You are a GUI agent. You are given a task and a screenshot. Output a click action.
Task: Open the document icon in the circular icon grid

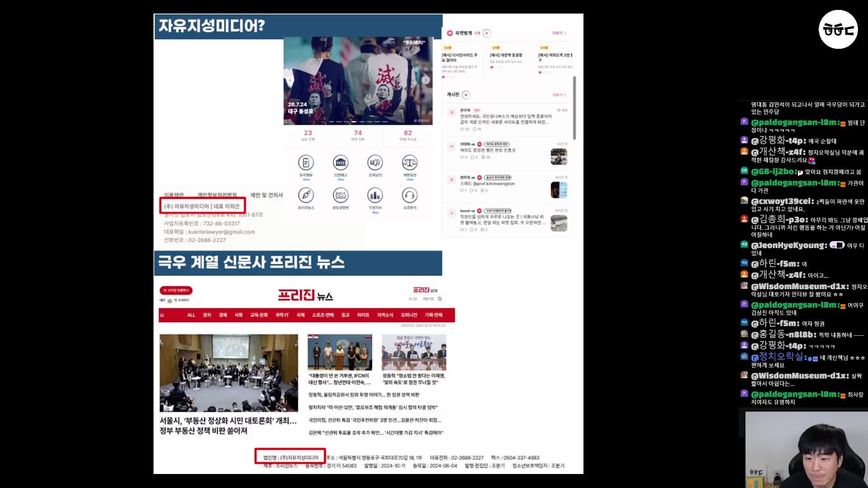(306, 163)
